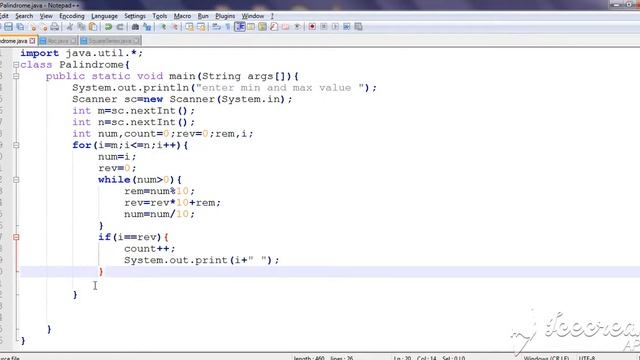The height and width of the screenshot is (360, 640).
Task: Collapse the while loop fold marker
Action: [16, 180]
